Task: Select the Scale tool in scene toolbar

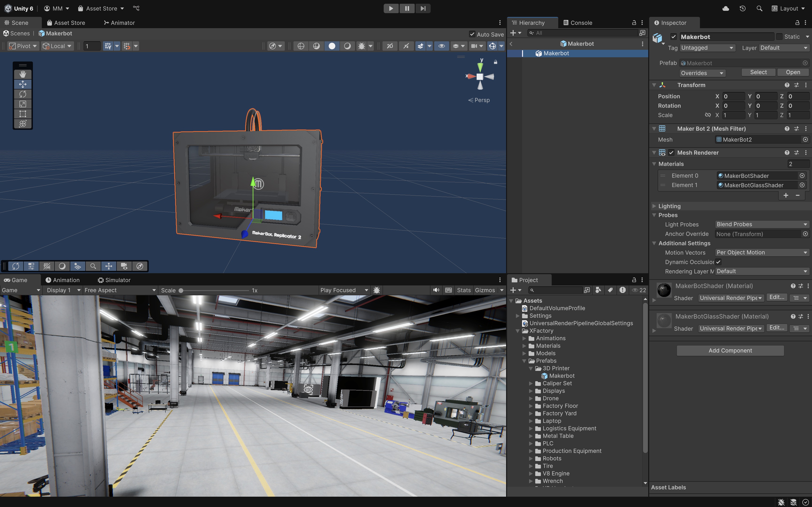Action: (x=23, y=104)
